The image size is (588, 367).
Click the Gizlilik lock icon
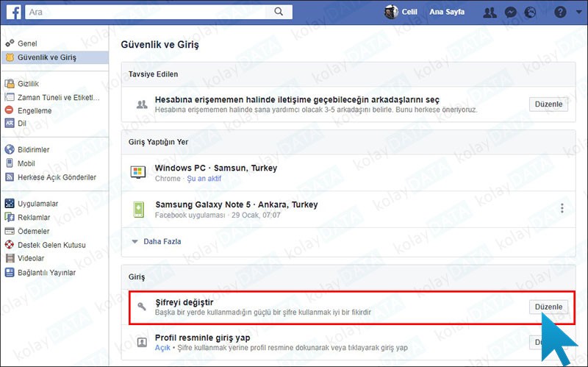coord(10,83)
